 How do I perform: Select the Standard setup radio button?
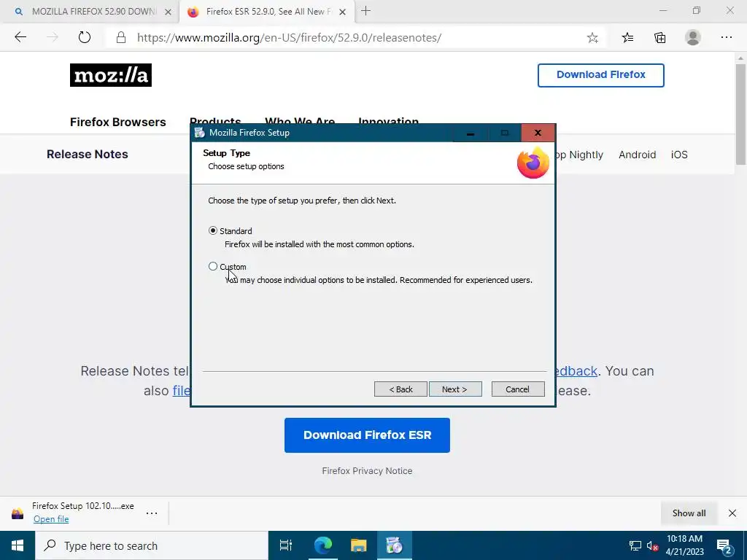(213, 231)
